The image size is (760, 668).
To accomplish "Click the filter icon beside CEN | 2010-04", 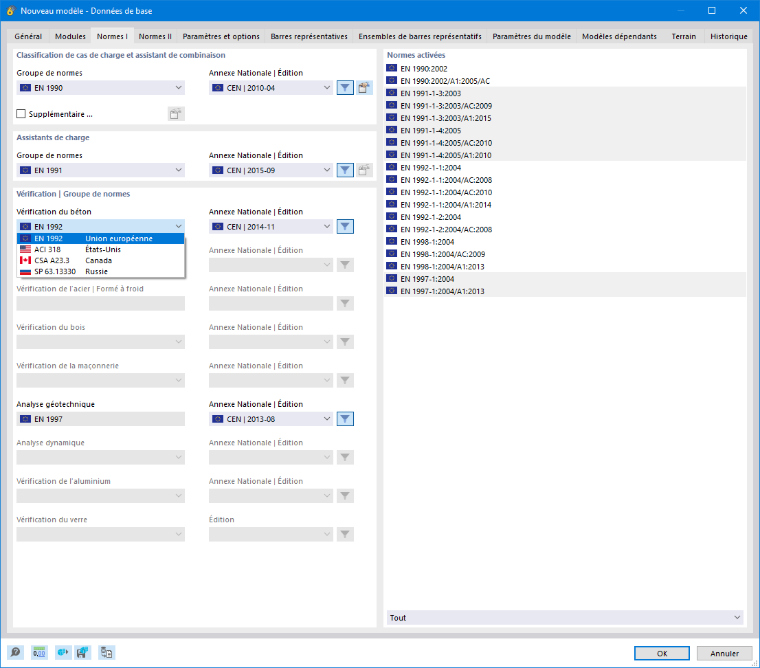I will pyautogui.click(x=345, y=88).
